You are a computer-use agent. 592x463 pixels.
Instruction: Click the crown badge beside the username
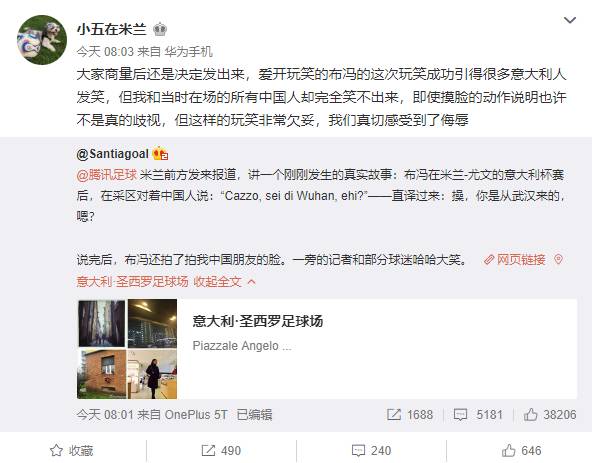click(160, 29)
